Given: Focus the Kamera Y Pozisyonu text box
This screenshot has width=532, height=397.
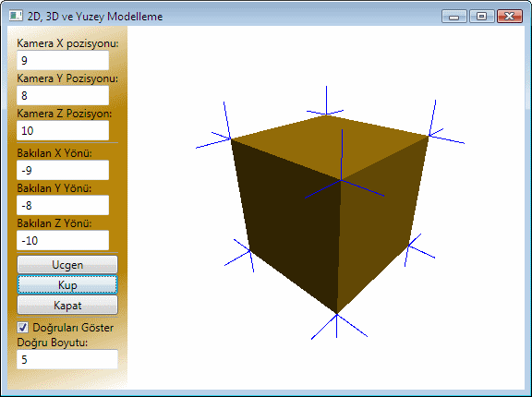Looking at the screenshot, I should click(x=63, y=95).
